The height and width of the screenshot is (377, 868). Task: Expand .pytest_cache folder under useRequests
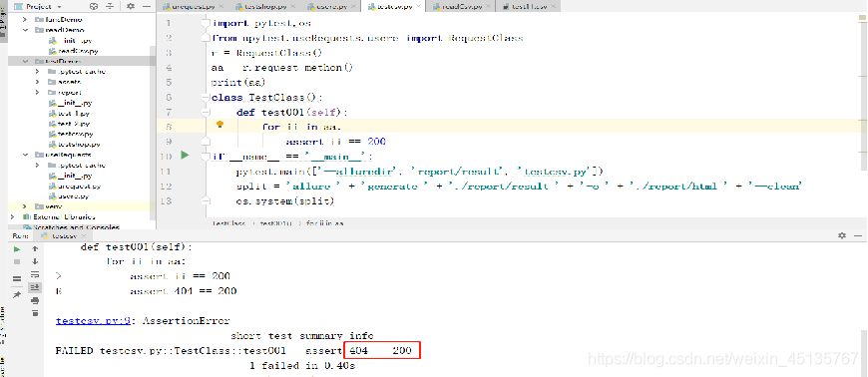click(37, 165)
